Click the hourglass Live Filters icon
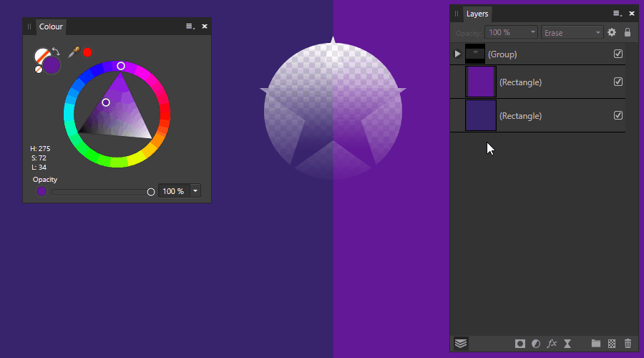The image size is (644, 358). [x=567, y=344]
